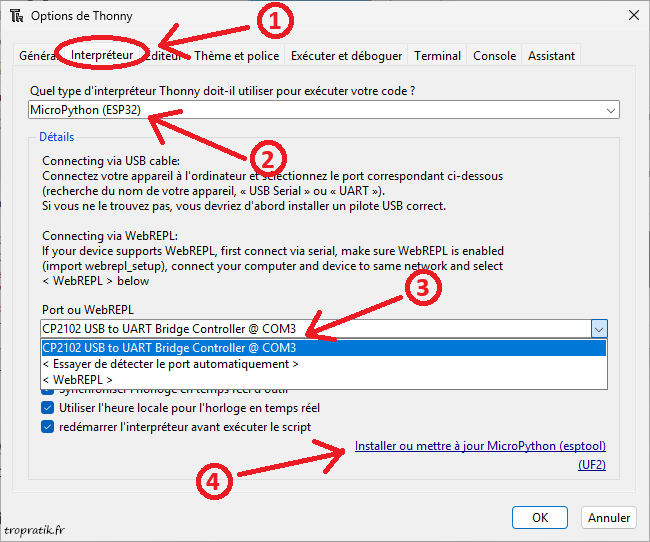The width and height of the screenshot is (650, 542).
Task: Switch to the Interpréteur tab
Action: pyautogui.click(x=102, y=56)
